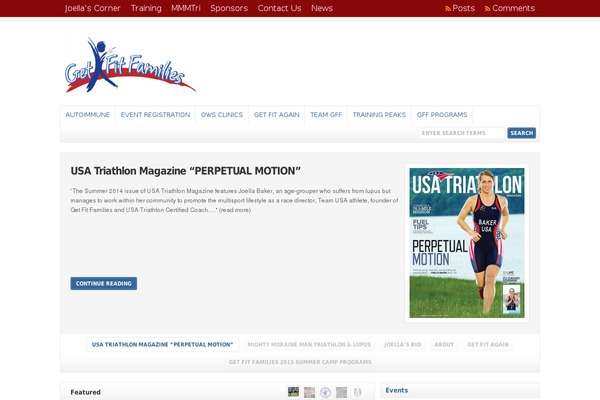This screenshot has width=600, height=400.
Task: Select the Get Fit Again navigation tab
Action: tap(277, 114)
